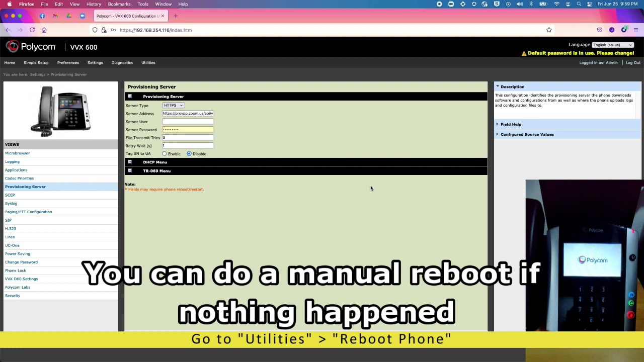Screen dimensions: 644x362
Task: Expand the TR-069 Menu section
Action: 130,171
